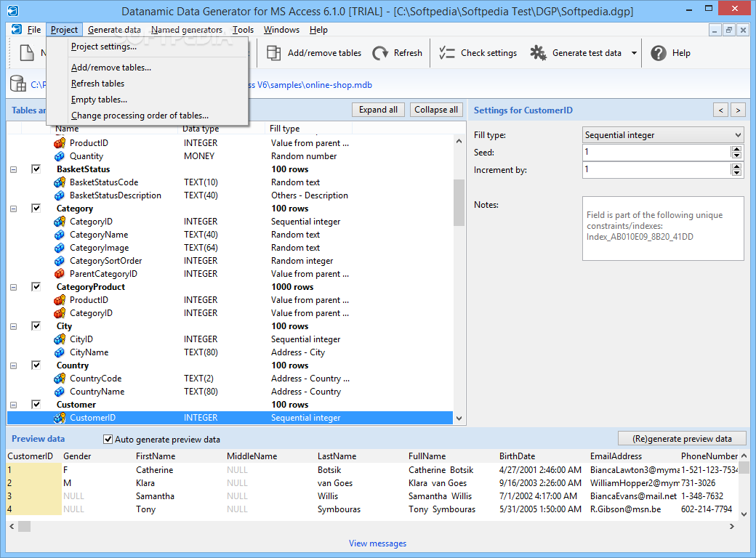Choose Empty tables... menu entry

pyautogui.click(x=99, y=100)
